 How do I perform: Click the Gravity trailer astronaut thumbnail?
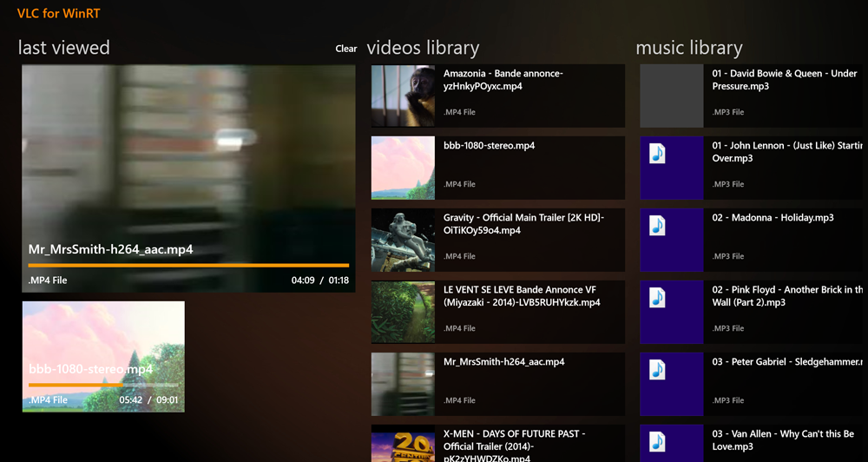[x=403, y=240]
